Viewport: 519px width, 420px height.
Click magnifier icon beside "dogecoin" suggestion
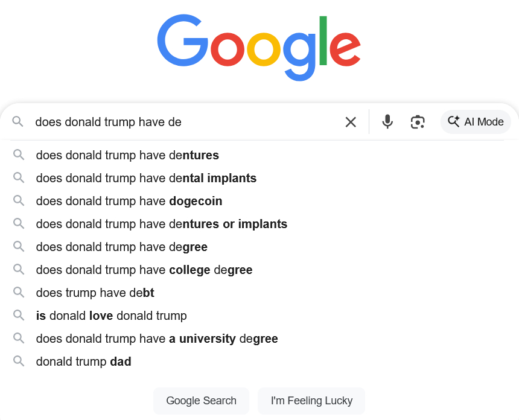pyautogui.click(x=19, y=201)
